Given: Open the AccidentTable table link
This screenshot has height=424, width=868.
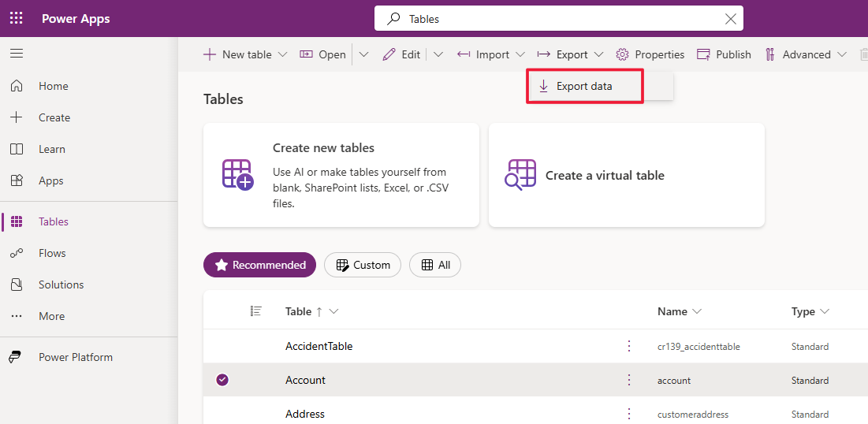Looking at the screenshot, I should coord(319,346).
